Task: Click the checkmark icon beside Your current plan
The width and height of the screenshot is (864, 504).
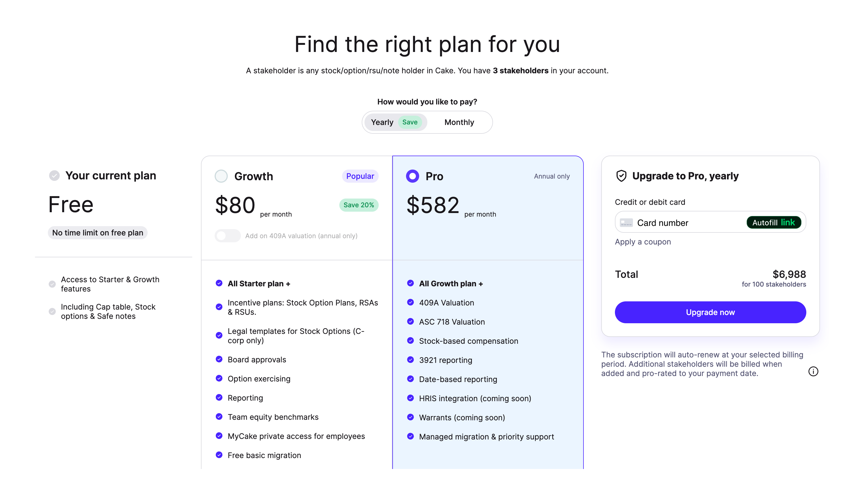Action: tap(54, 176)
